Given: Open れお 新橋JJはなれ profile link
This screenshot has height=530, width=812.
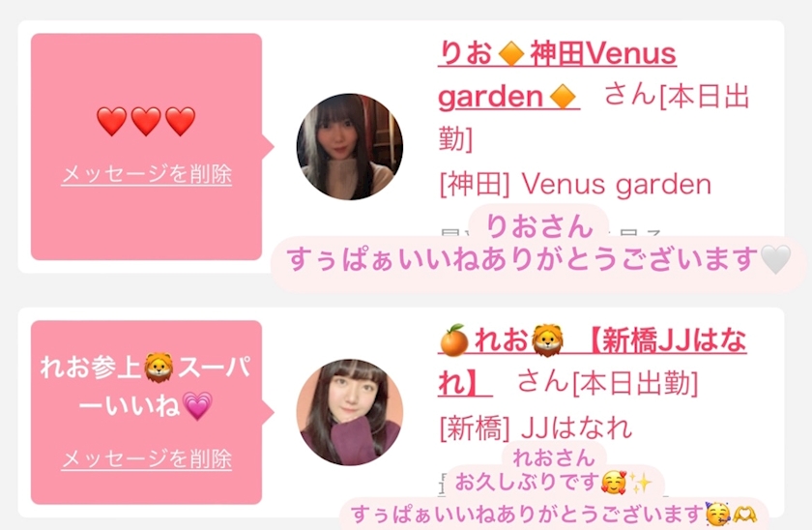Looking at the screenshot, I should pos(592,362).
